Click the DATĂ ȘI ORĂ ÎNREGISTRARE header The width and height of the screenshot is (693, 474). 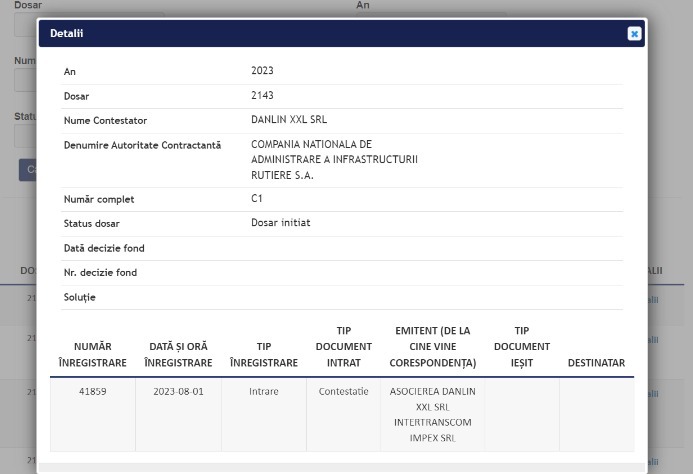pyautogui.click(x=179, y=355)
